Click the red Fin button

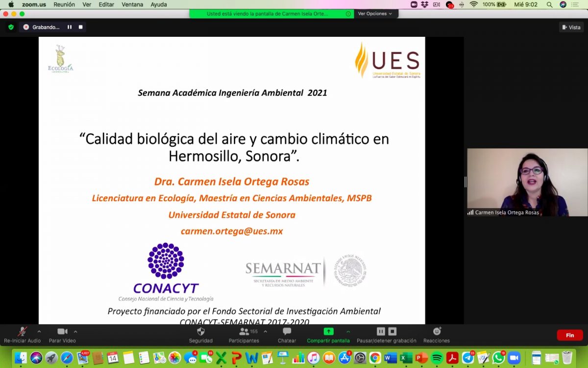pos(569,336)
